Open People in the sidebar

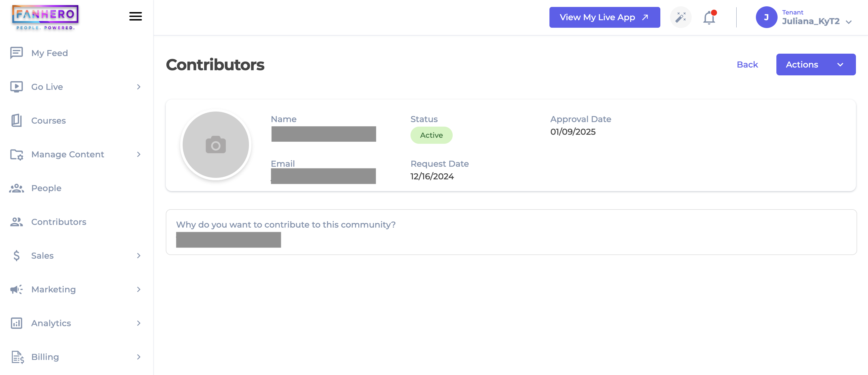coord(46,188)
